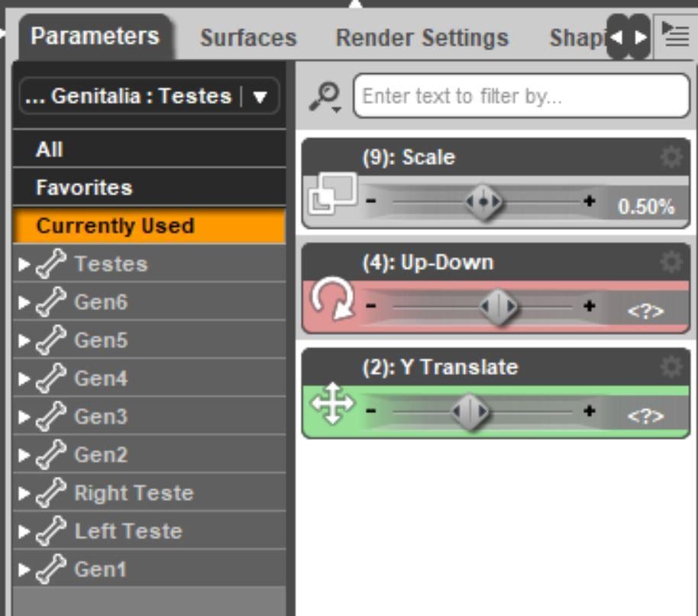Screen dimensions: 698x616
Task: Expand the Testes bone group
Action: (24, 264)
